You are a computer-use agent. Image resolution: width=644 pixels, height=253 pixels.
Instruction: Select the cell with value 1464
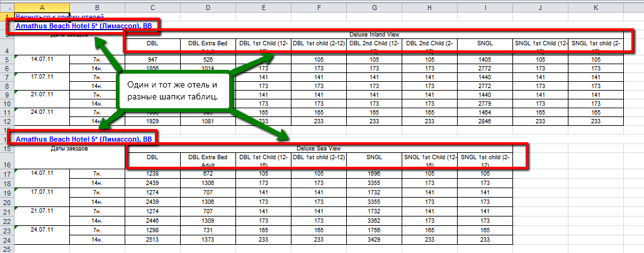(485, 112)
